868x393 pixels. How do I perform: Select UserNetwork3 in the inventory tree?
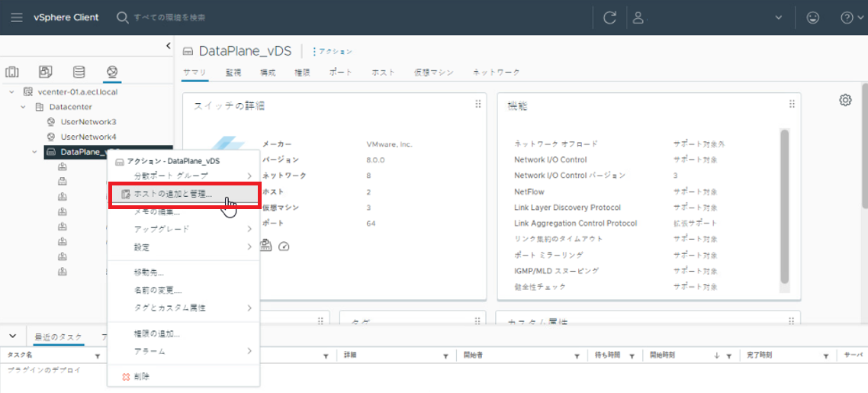tap(88, 122)
